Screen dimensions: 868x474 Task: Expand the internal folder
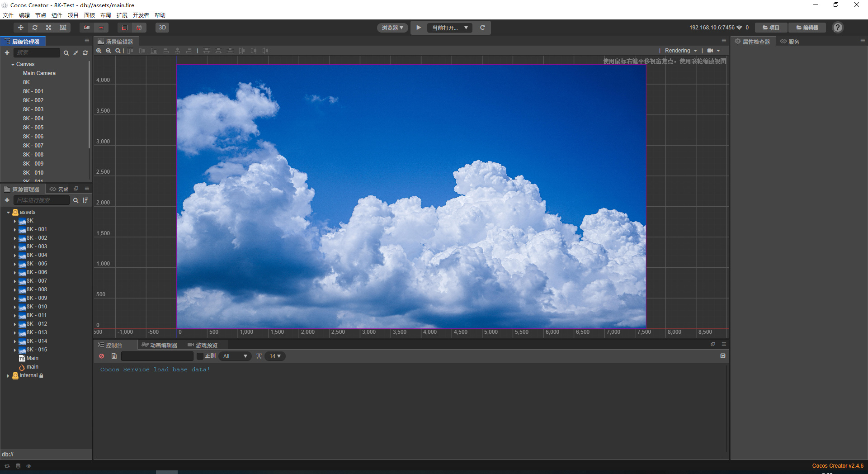(8, 376)
